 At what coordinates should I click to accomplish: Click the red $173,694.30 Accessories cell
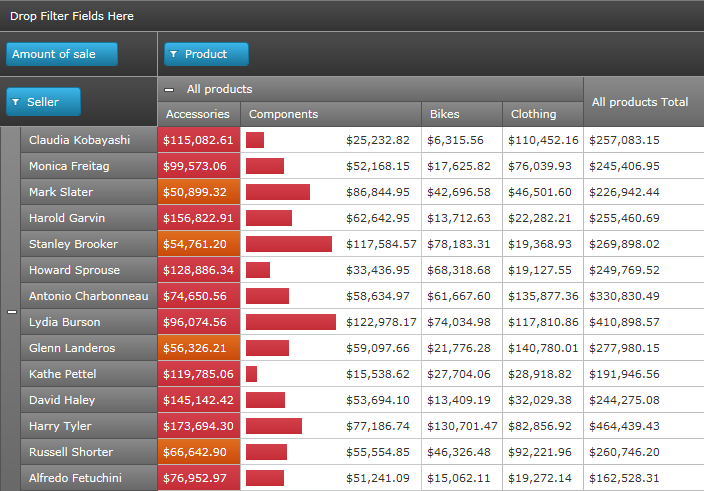198,426
